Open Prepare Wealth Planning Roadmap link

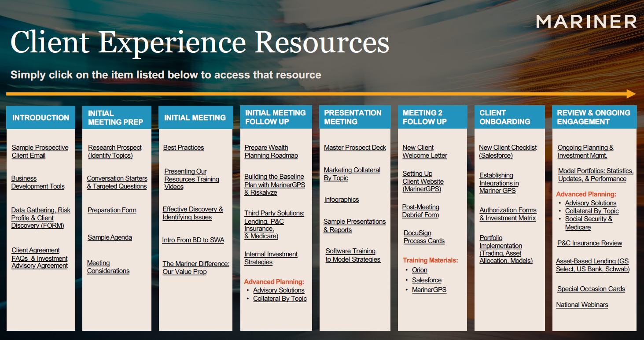[271, 152]
